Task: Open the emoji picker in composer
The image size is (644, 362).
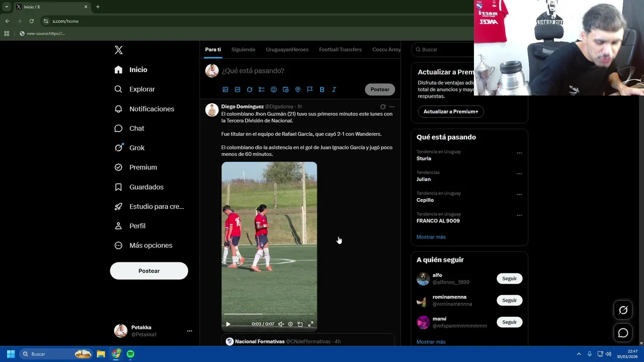Action: [x=274, y=89]
